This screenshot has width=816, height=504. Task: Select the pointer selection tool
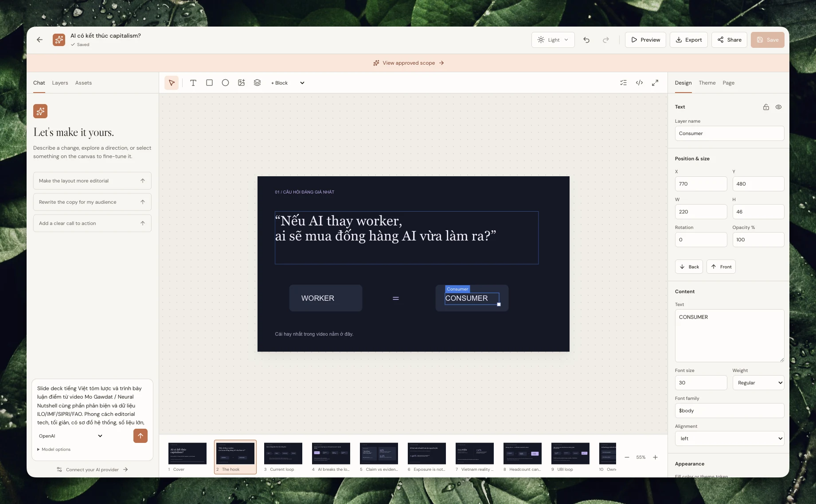(x=172, y=83)
